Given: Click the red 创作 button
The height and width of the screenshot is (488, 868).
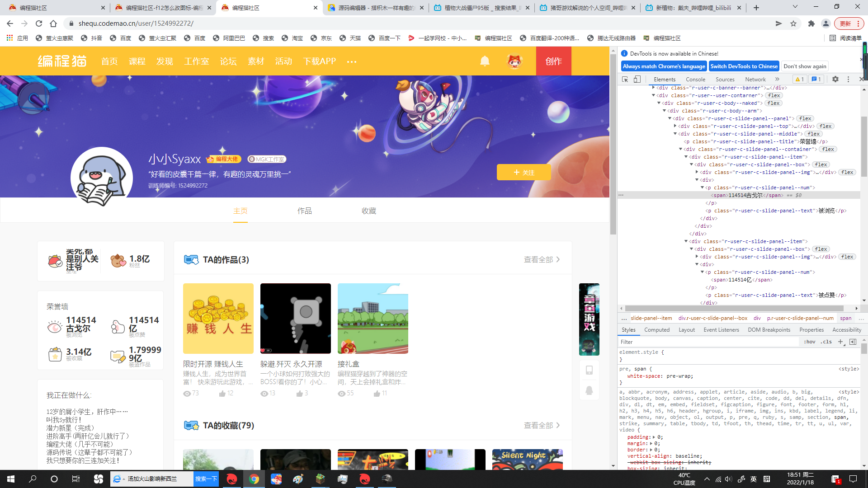Looking at the screenshot, I should [553, 61].
